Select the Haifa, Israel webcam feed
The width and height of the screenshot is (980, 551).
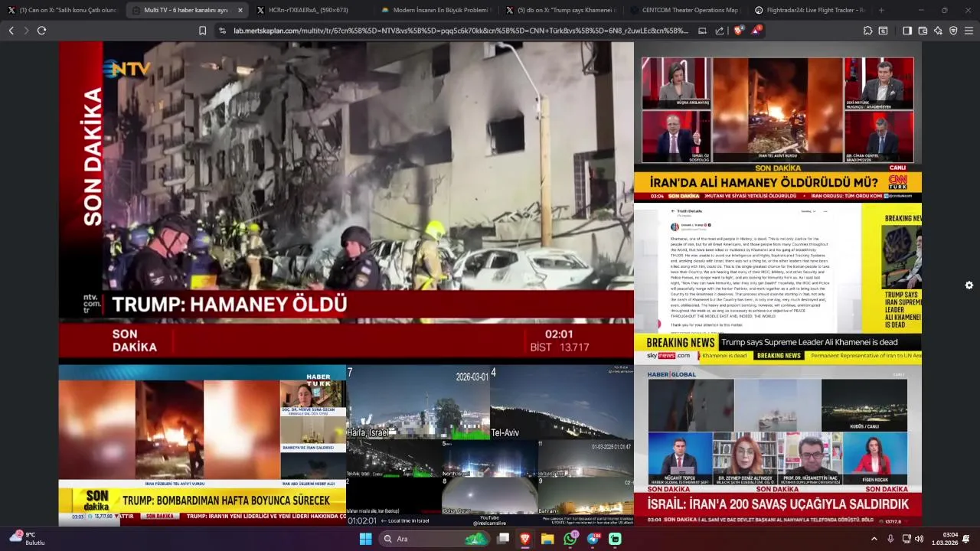418,402
